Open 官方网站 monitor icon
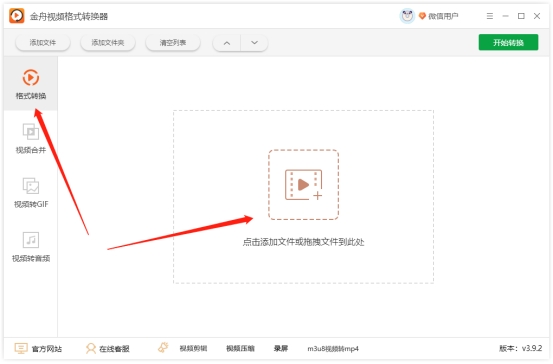This screenshot has height=364, width=553. pyautogui.click(x=21, y=348)
